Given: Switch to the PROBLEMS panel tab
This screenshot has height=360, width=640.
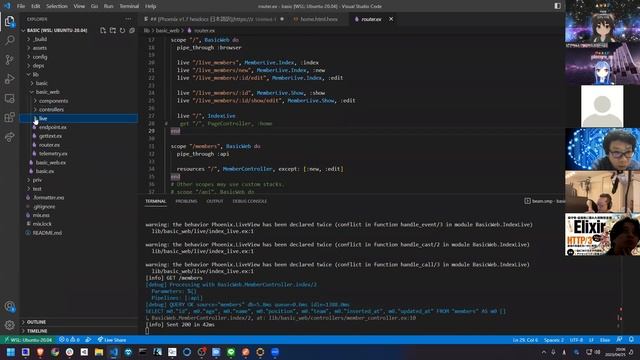Looking at the screenshot, I should 186,201.
